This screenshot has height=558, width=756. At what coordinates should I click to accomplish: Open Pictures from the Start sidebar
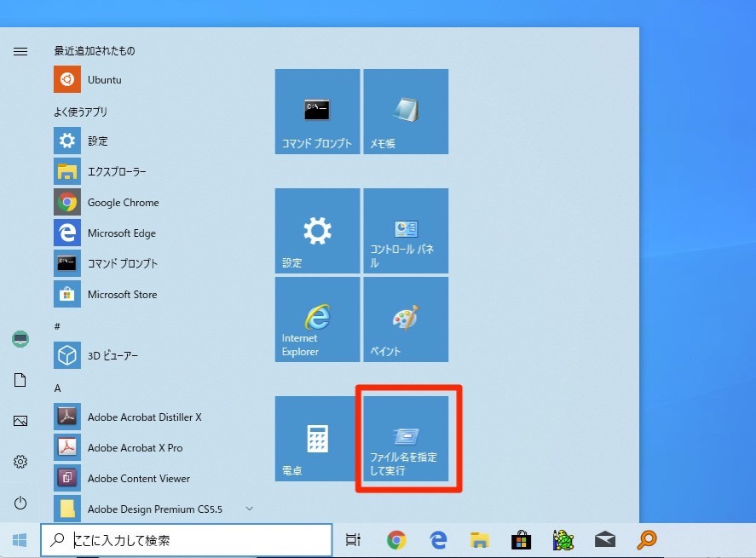(x=20, y=421)
